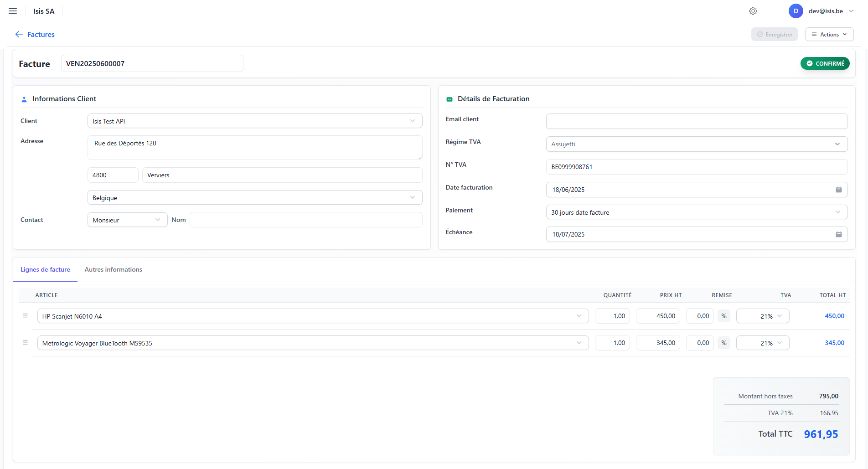Go back to Factures list
The image size is (868, 469).
41,34
